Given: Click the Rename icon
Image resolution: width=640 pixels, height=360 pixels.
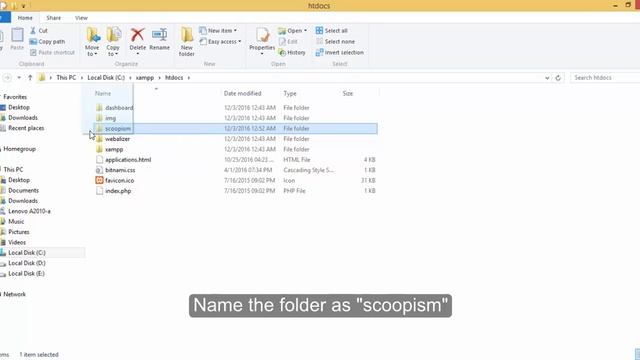Looking at the screenshot, I should [159, 35].
